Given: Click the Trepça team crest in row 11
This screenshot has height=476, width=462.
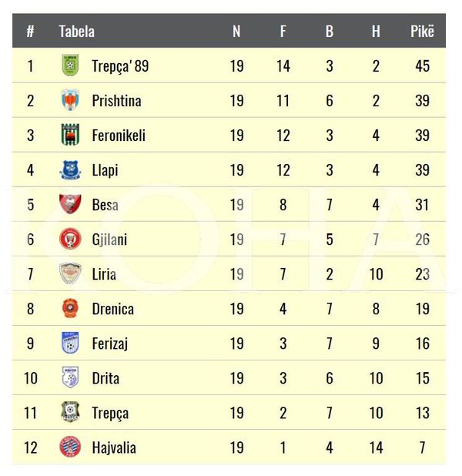Looking at the screenshot, I should [x=70, y=412].
